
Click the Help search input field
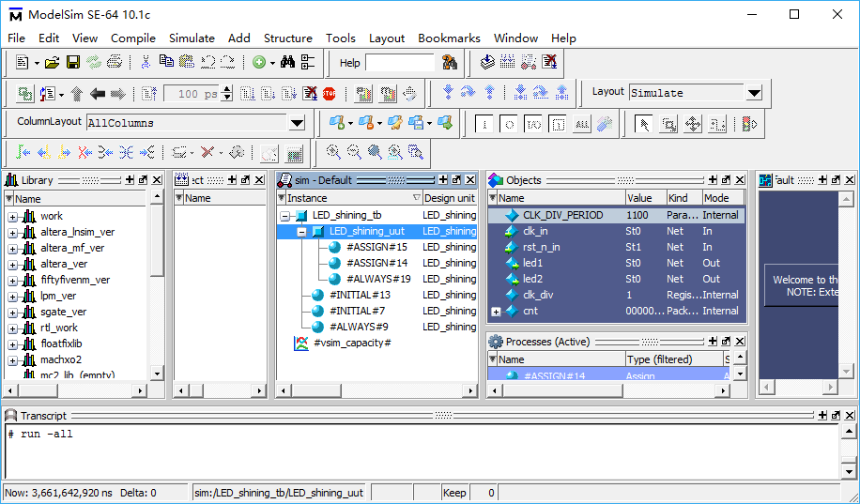[400, 63]
